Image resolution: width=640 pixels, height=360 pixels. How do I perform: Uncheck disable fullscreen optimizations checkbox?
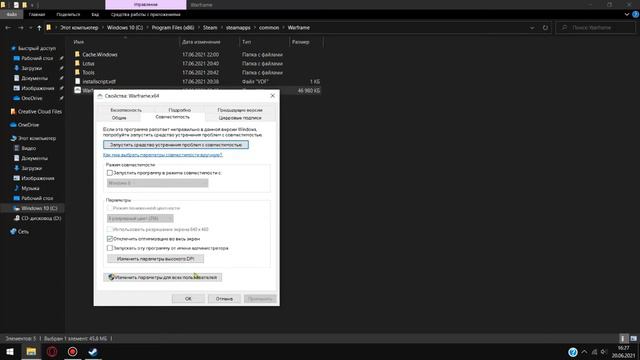[x=109, y=239]
